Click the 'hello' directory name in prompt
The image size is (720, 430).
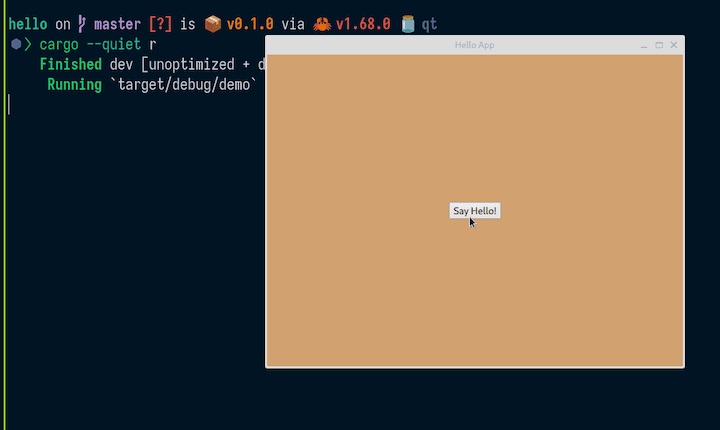point(27,24)
